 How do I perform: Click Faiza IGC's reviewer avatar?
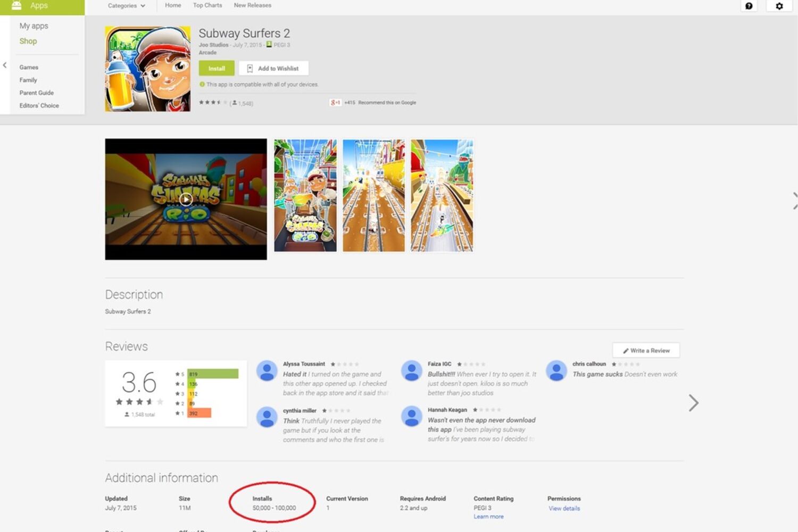click(411, 370)
